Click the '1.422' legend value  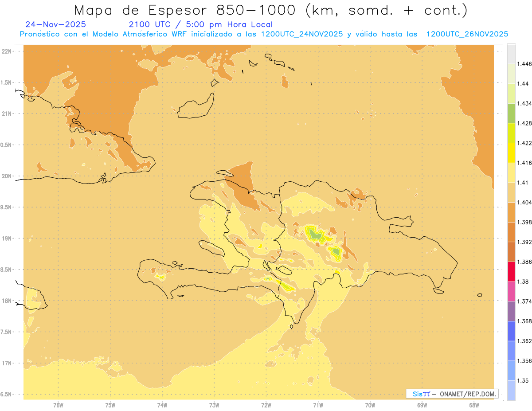click(x=524, y=143)
